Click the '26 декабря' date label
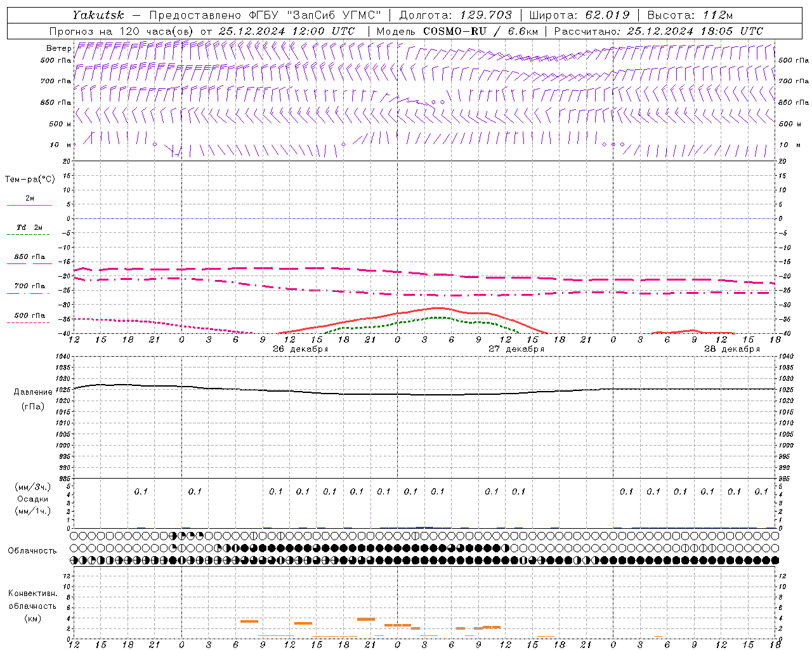 pyautogui.click(x=301, y=349)
